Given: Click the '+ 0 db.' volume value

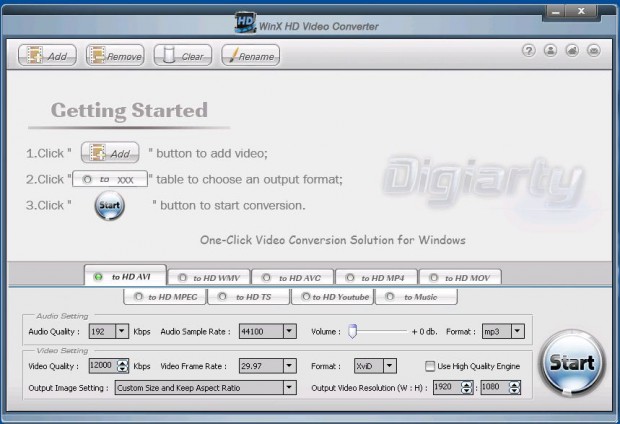Looking at the screenshot, I should [424, 331].
